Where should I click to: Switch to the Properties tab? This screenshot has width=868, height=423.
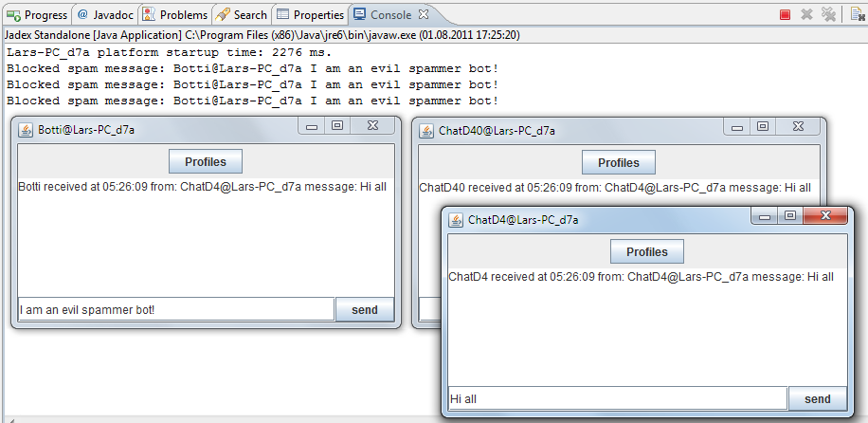(311, 15)
